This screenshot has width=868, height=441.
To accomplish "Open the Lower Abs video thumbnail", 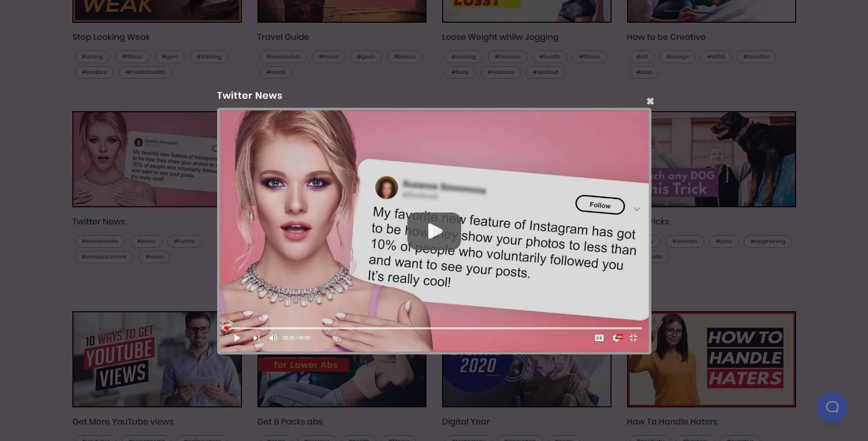I will tap(342, 381).
